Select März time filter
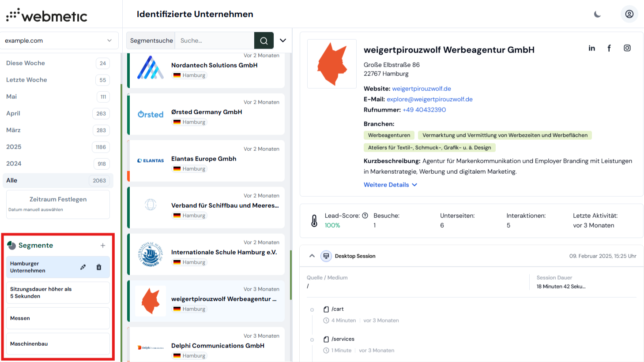This screenshot has width=644, height=362. point(58,130)
